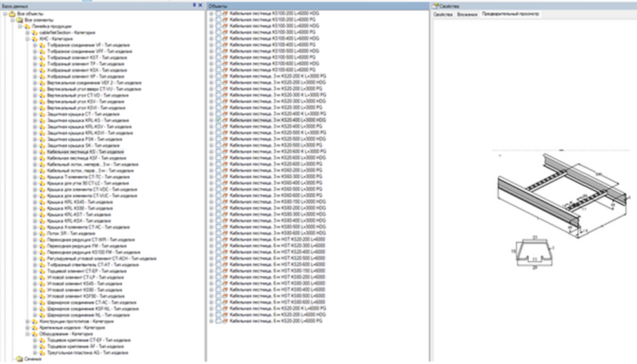
Task: Collapse the Все объекты root node
Action: [x=5, y=14]
